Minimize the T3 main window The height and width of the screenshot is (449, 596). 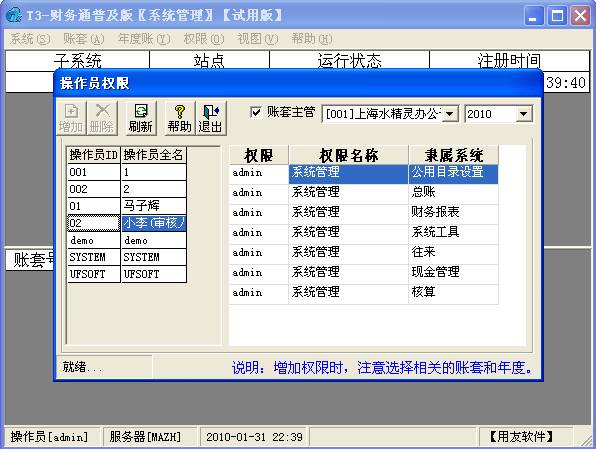pyautogui.click(x=534, y=16)
